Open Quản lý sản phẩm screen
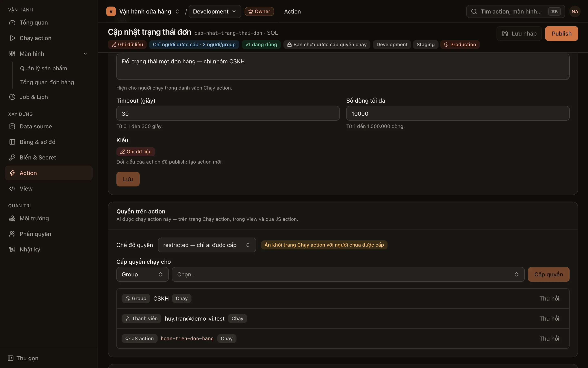588x368 pixels. coord(43,68)
